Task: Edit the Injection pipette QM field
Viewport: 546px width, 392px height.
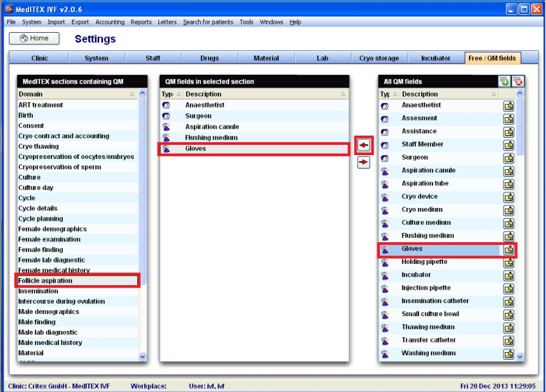Action: (x=509, y=288)
